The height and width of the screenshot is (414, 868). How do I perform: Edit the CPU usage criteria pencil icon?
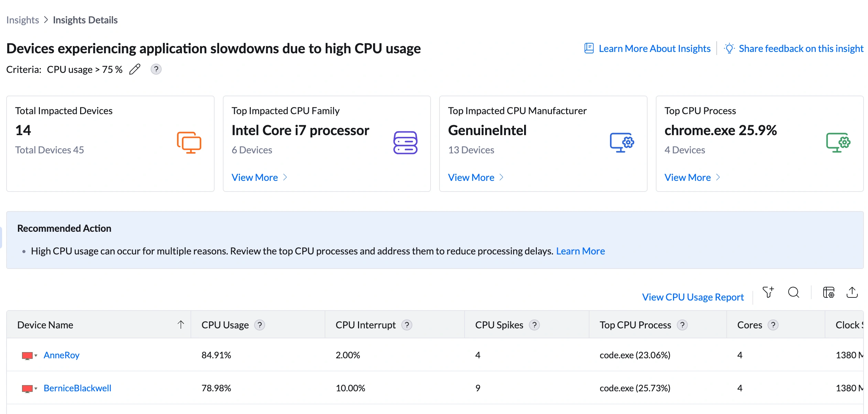[x=135, y=69]
